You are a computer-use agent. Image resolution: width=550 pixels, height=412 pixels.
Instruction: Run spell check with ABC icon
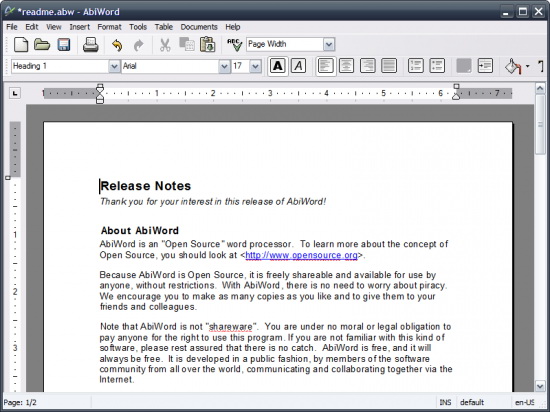234,45
